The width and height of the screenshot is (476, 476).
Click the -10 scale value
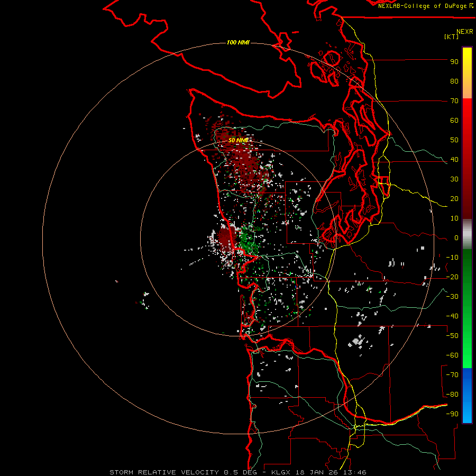(452, 258)
